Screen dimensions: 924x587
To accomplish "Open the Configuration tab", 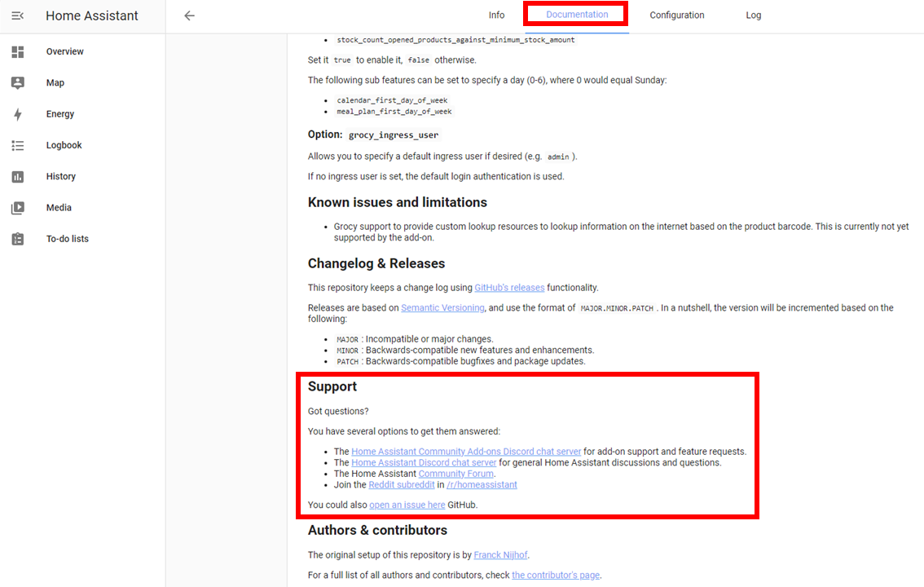I will tap(676, 15).
